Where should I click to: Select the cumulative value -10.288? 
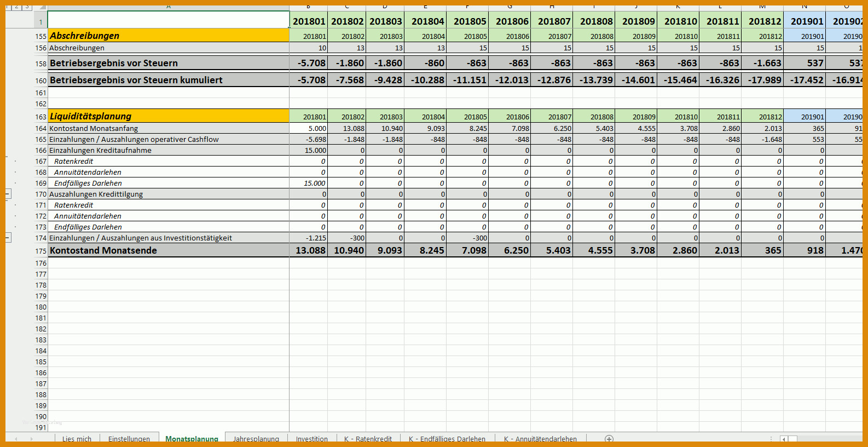pos(426,80)
